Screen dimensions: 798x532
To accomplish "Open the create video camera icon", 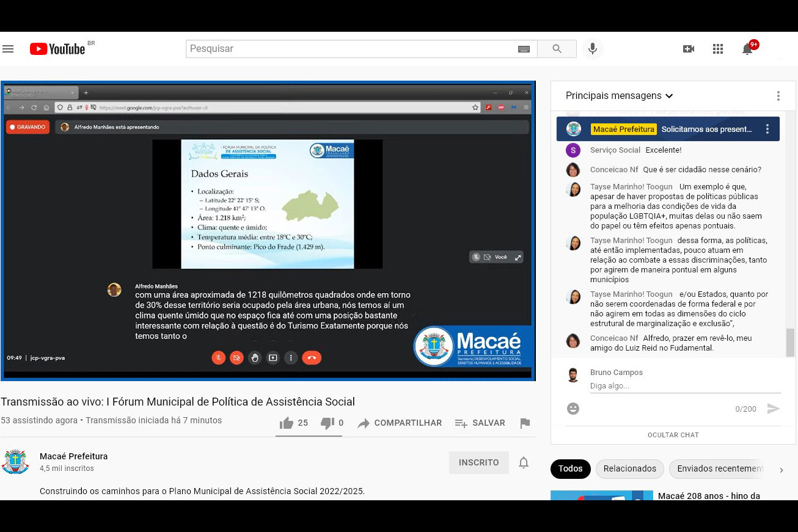I will (x=689, y=49).
